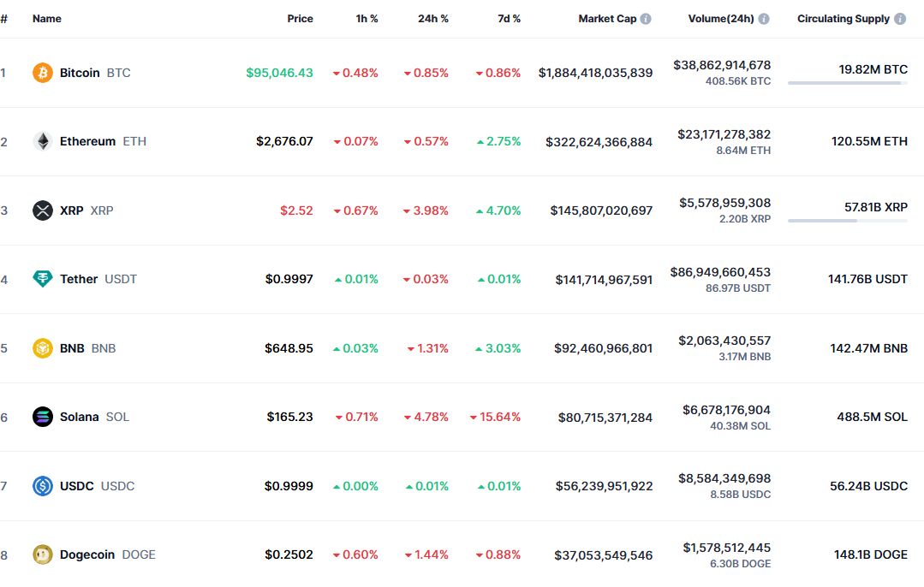This screenshot has width=924, height=587.
Task: Click the Volume(24h) info icon
Action: pos(763,19)
